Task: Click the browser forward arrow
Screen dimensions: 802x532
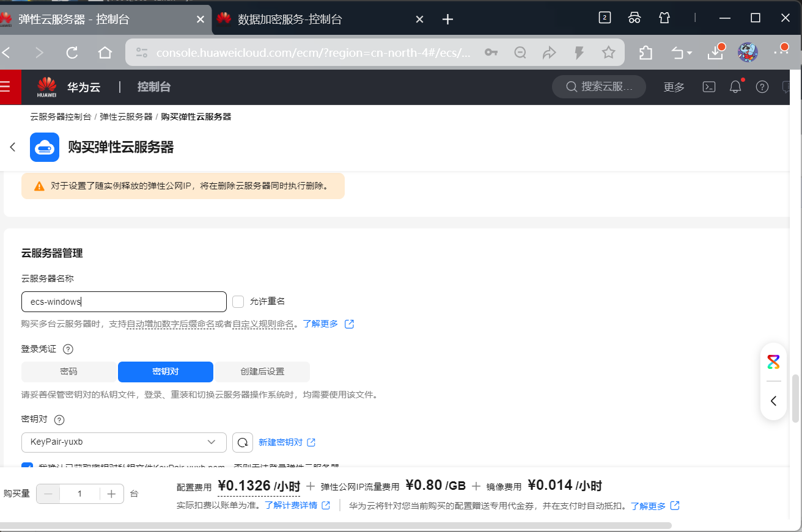Action: pos(40,53)
